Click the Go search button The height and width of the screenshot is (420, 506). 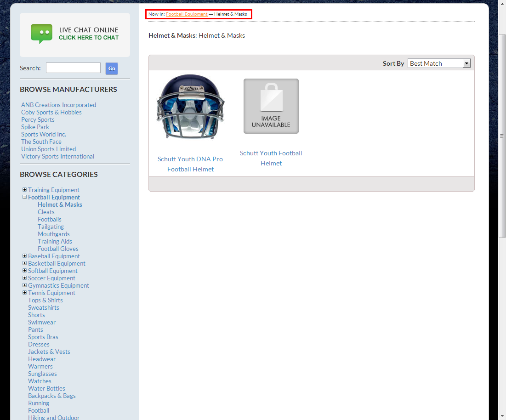112,68
